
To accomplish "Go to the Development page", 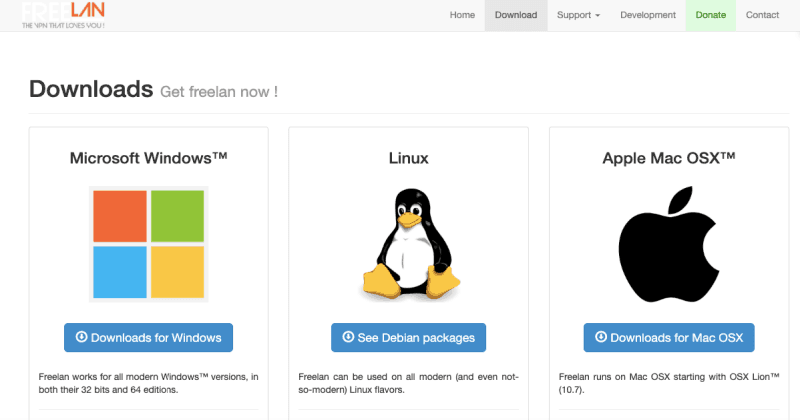I will tap(648, 15).
